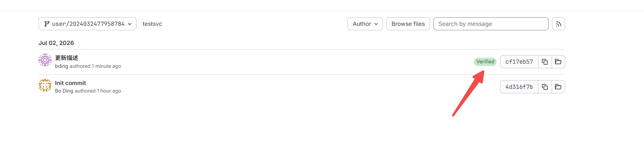Click the chevron arrow beside Author
This screenshot has height=157, width=644.
point(376,24)
